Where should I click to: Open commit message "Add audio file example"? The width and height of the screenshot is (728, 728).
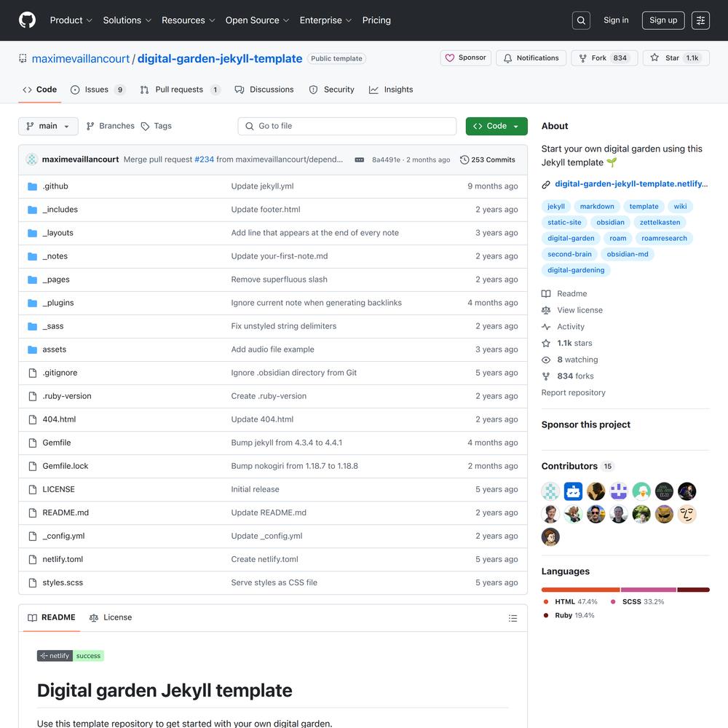point(272,349)
